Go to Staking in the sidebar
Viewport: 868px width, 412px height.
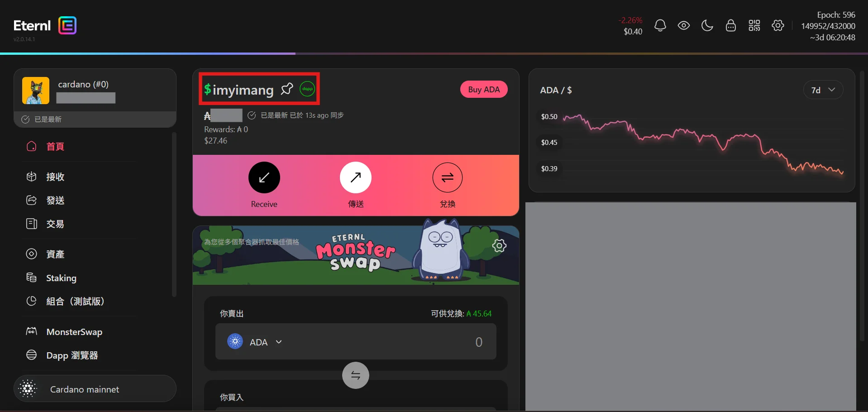61,278
